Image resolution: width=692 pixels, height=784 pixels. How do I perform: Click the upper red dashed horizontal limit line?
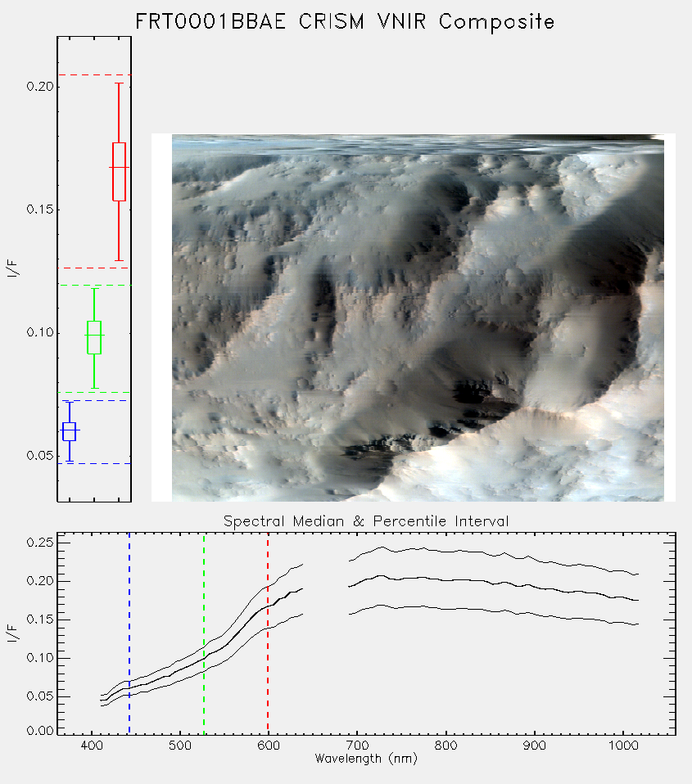[x=94, y=75]
